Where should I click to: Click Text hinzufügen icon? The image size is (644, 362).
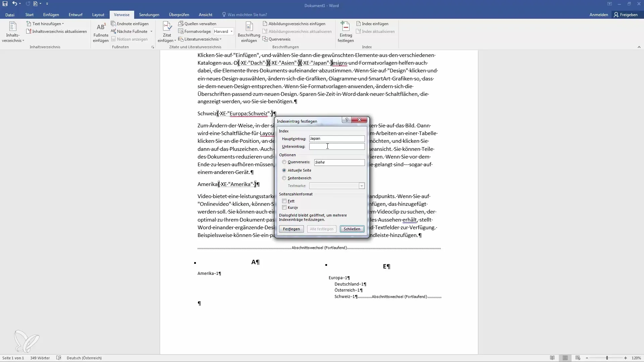coord(29,24)
